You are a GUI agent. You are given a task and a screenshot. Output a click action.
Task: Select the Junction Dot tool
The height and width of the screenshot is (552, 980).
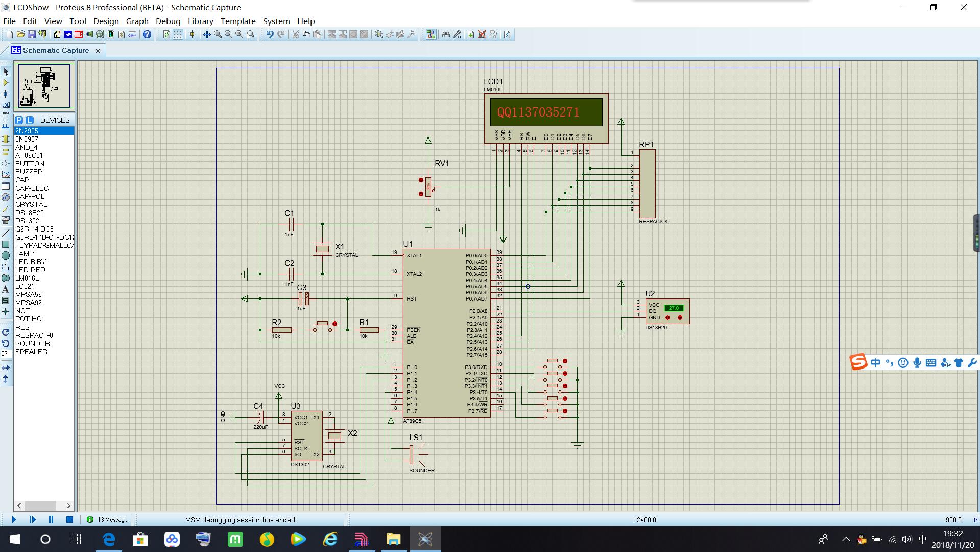click(6, 94)
